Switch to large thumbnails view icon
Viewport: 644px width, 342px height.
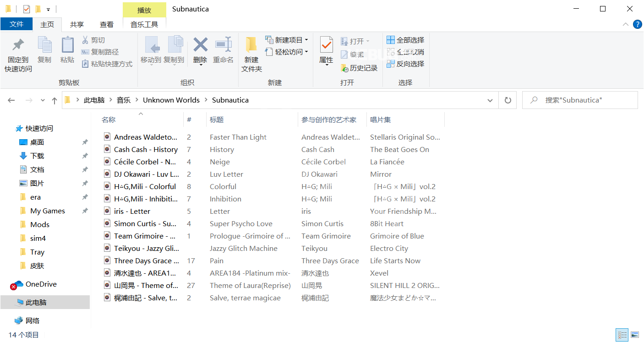click(635, 335)
